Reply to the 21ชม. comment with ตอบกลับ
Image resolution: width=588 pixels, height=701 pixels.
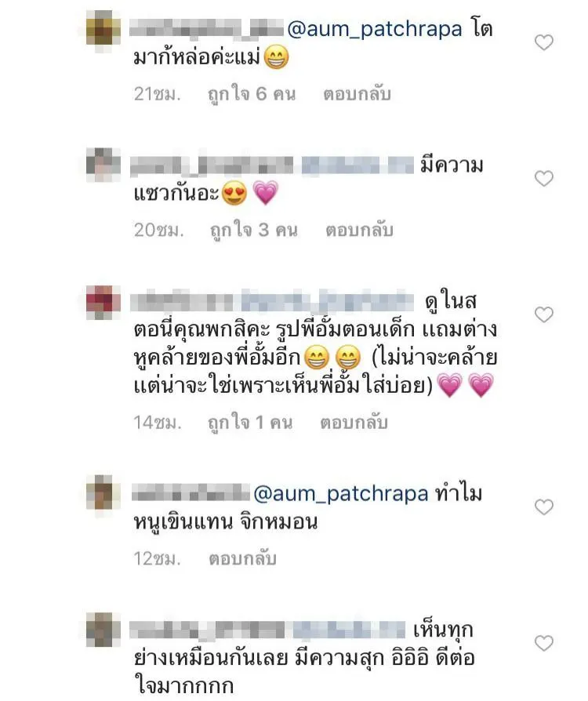[358, 94]
